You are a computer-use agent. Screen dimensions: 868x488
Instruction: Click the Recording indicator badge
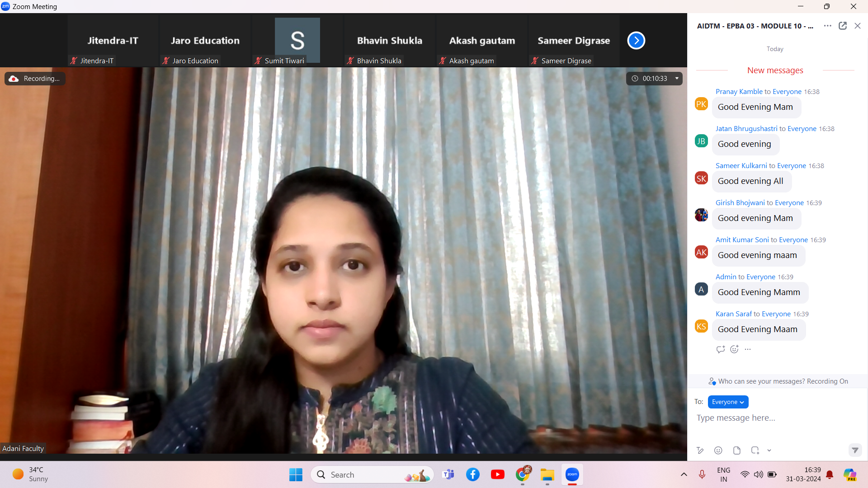tap(35, 79)
